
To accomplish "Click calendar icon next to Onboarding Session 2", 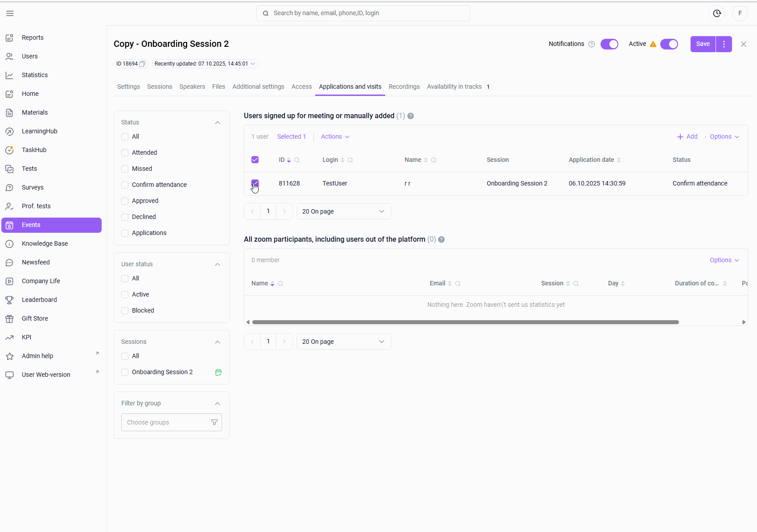I will click(218, 372).
